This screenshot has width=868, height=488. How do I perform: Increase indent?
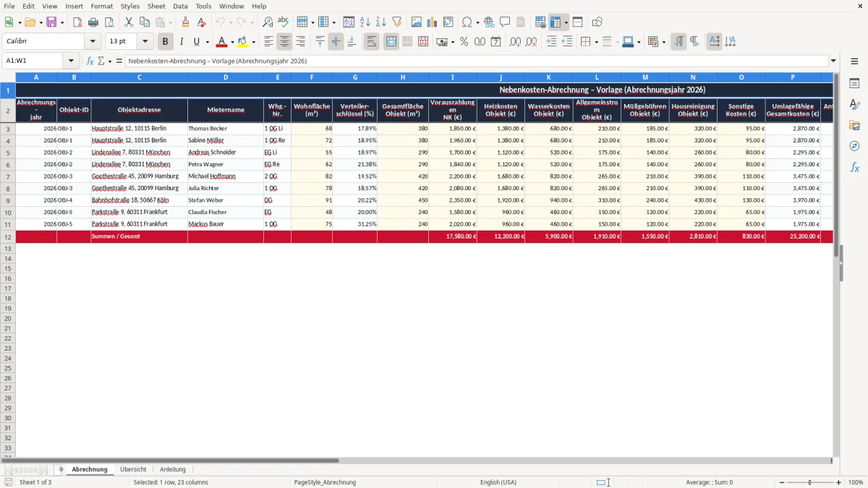point(551,42)
